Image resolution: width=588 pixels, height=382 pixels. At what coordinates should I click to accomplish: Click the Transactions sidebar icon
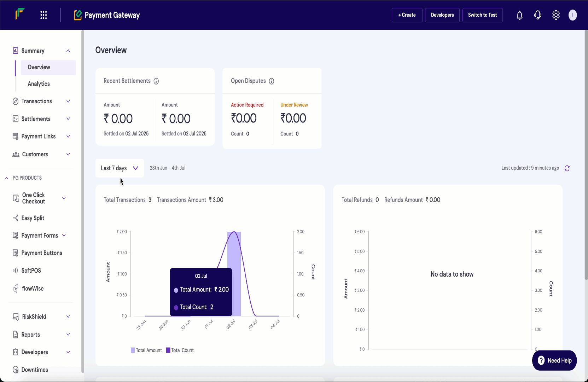[15, 101]
